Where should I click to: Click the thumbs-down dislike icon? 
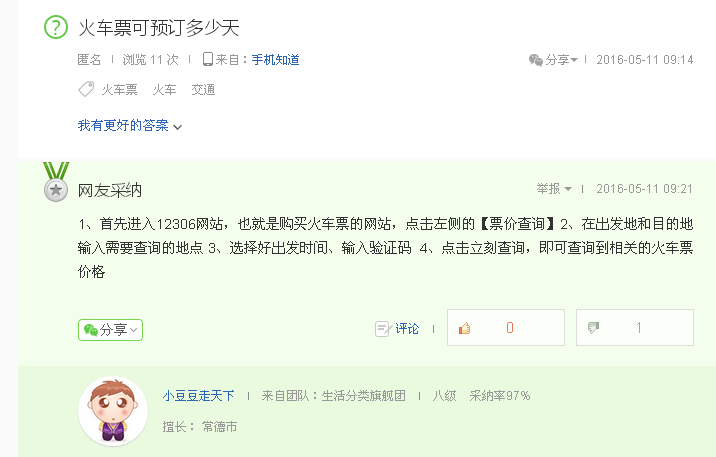(593, 327)
